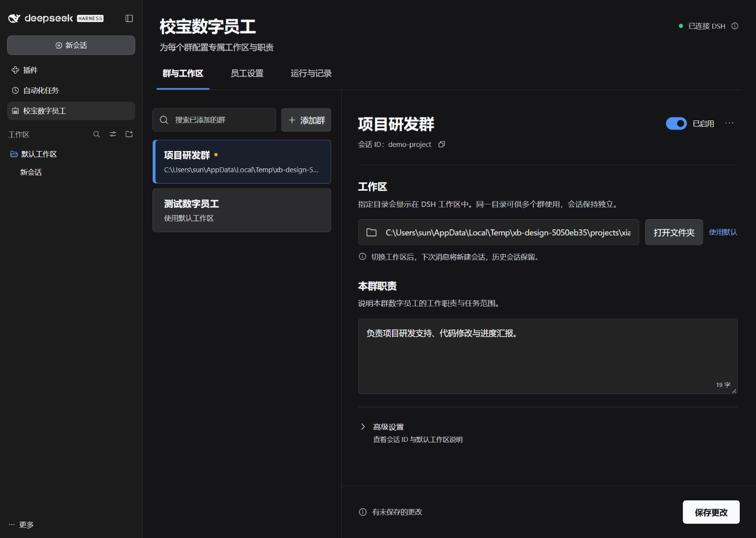The height and width of the screenshot is (538, 756).
Task: Open the 插件 plugins page
Action: pos(71,70)
